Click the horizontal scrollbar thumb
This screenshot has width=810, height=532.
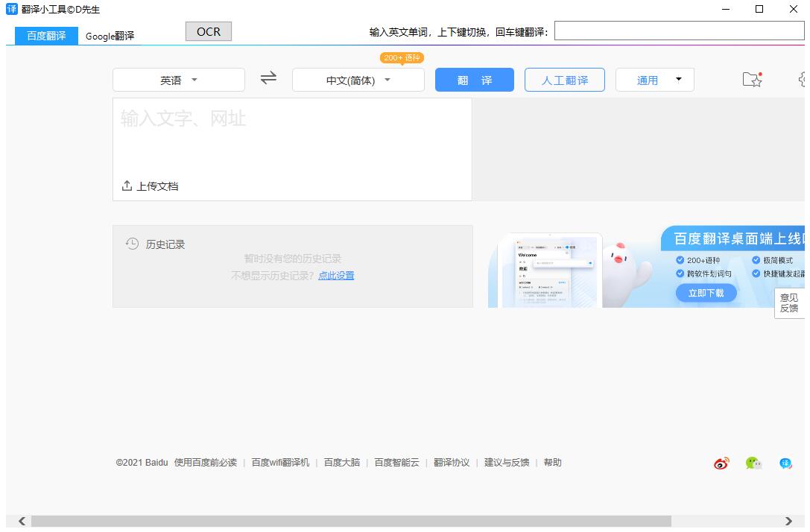[x=351, y=521]
